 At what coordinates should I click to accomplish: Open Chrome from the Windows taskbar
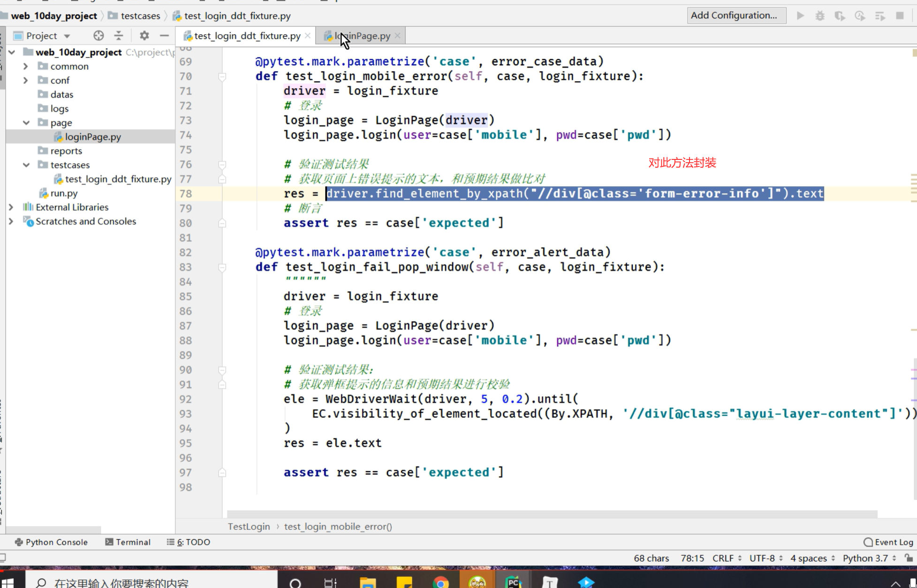pyautogui.click(x=440, y=582)
